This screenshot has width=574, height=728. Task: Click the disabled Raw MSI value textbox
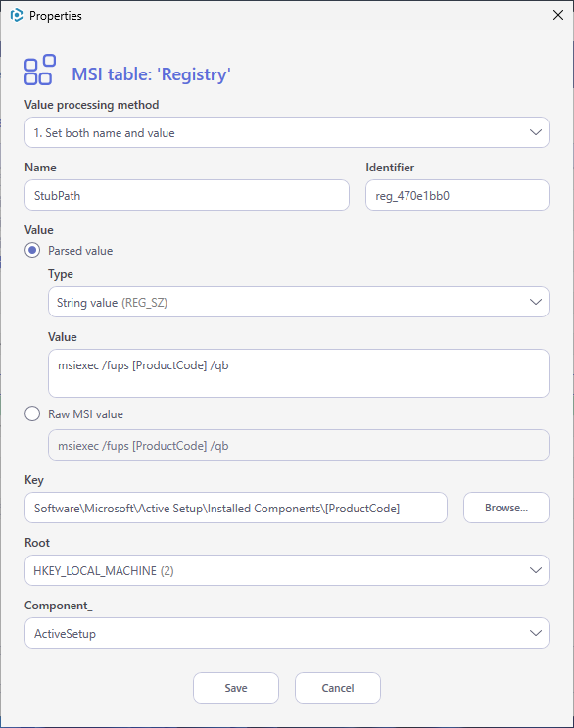[299, 445]
